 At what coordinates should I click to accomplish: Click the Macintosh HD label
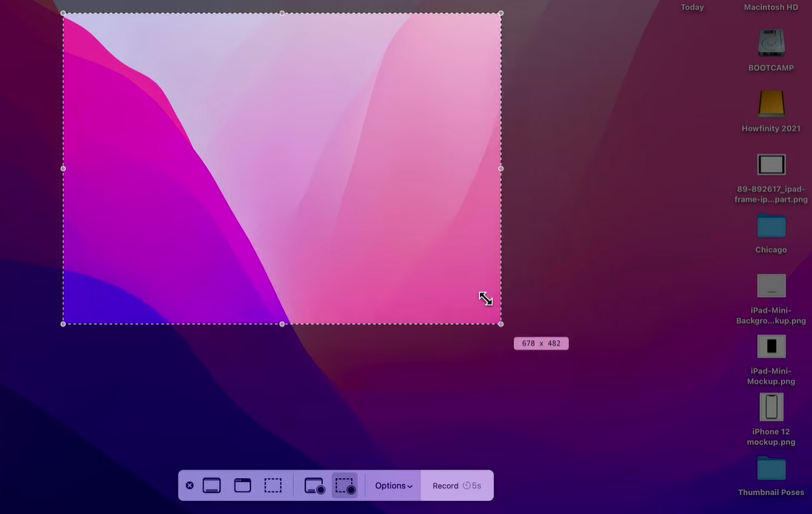pyautogui.click(x=771, y=7)
